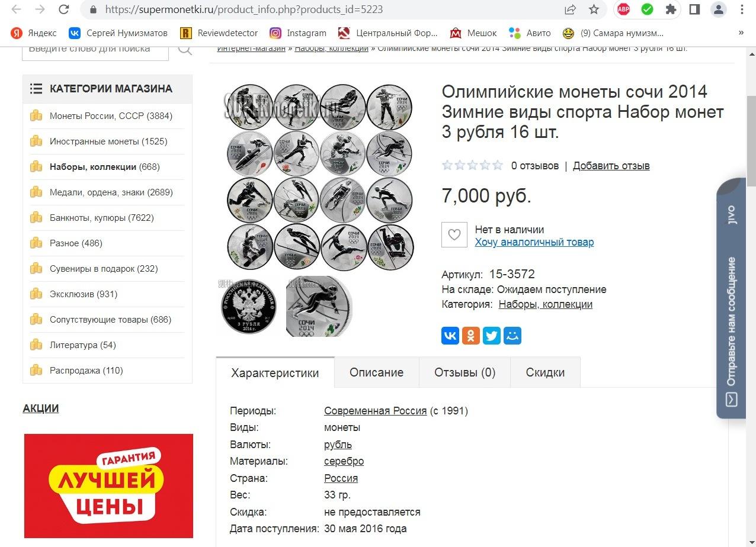Focus the site search input field

click(x=95, y=49)
